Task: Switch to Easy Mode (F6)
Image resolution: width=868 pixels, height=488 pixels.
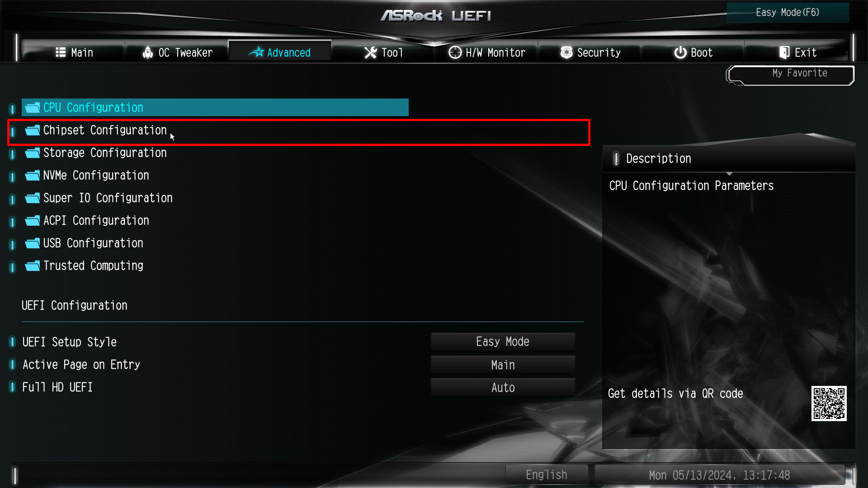Action: pyautogui.click(x=788, y=13)
